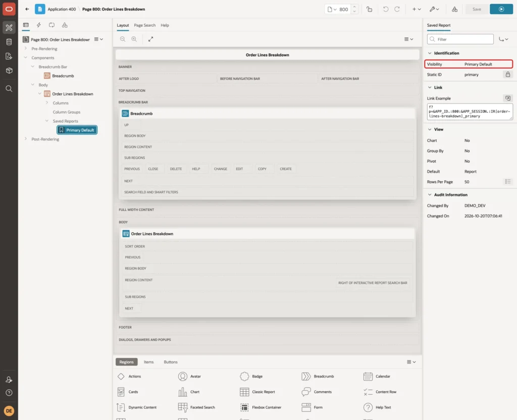Screen dimensions: 517x420
Task: Go back with the left arrow icon
Action: click(x=27, y=9)
